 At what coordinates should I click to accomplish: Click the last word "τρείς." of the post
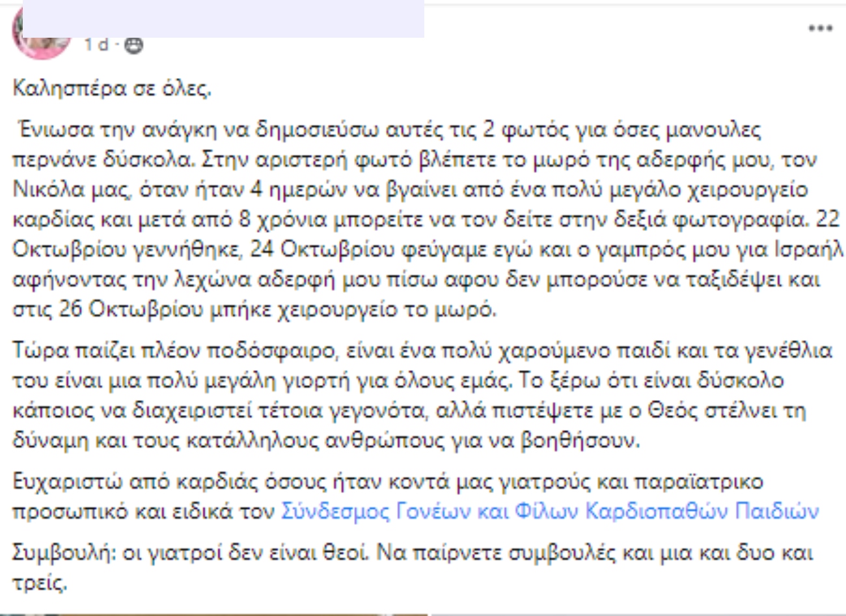click(x=40, y=583)
